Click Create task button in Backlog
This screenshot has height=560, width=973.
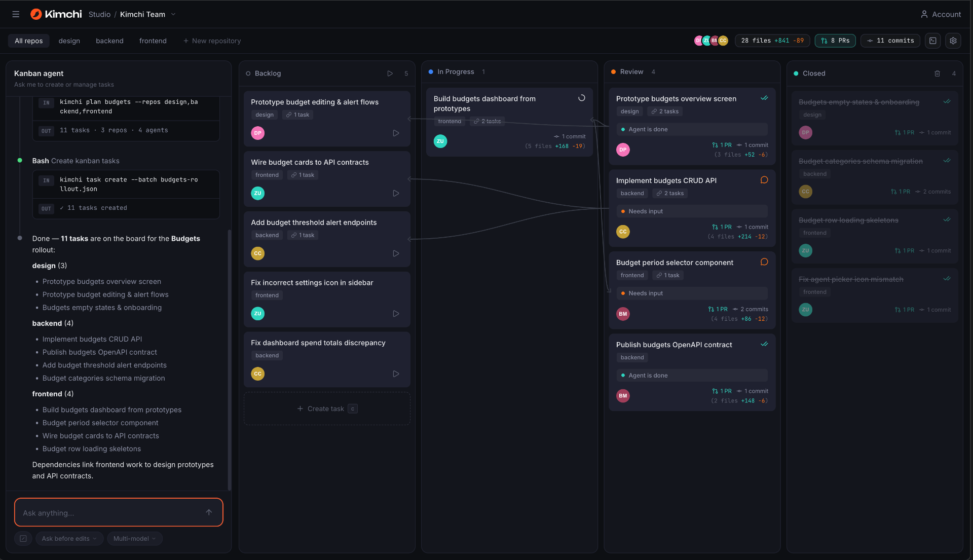327,408
